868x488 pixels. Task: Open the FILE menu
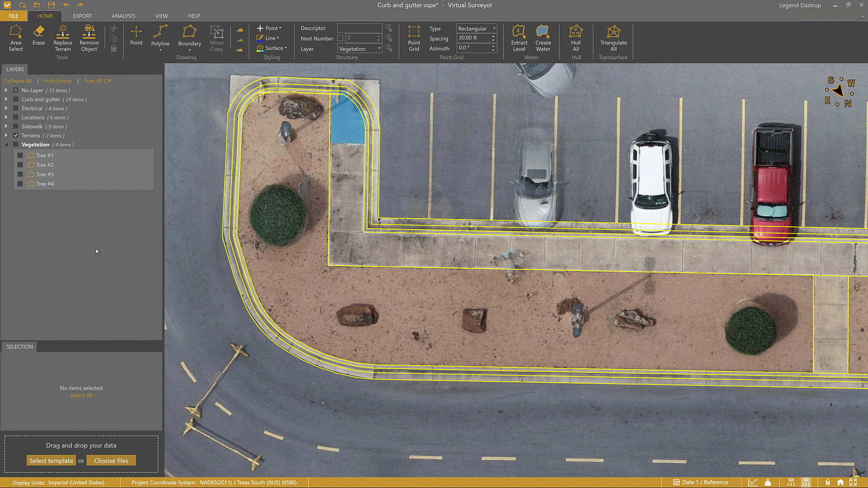(x=13, y=16)
